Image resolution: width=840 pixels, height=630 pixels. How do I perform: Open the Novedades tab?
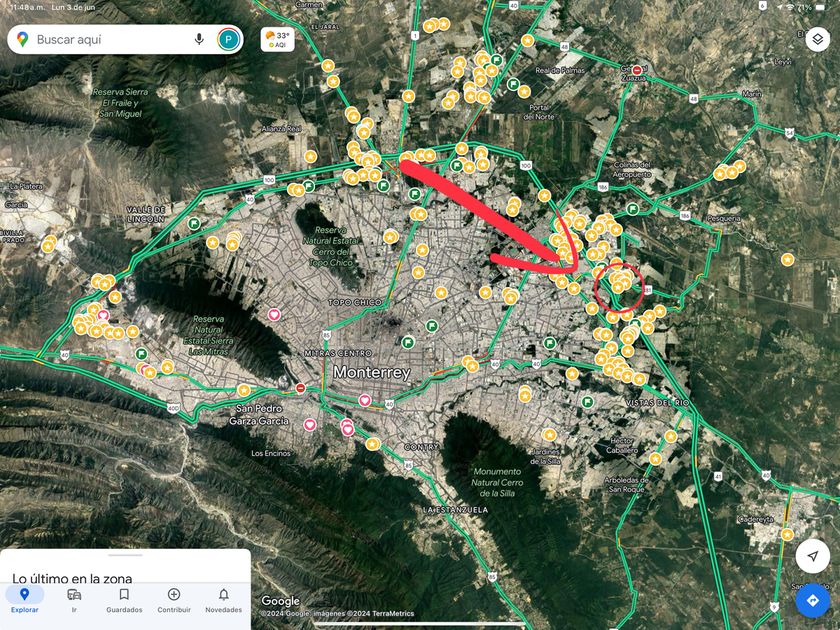point(223,600)
